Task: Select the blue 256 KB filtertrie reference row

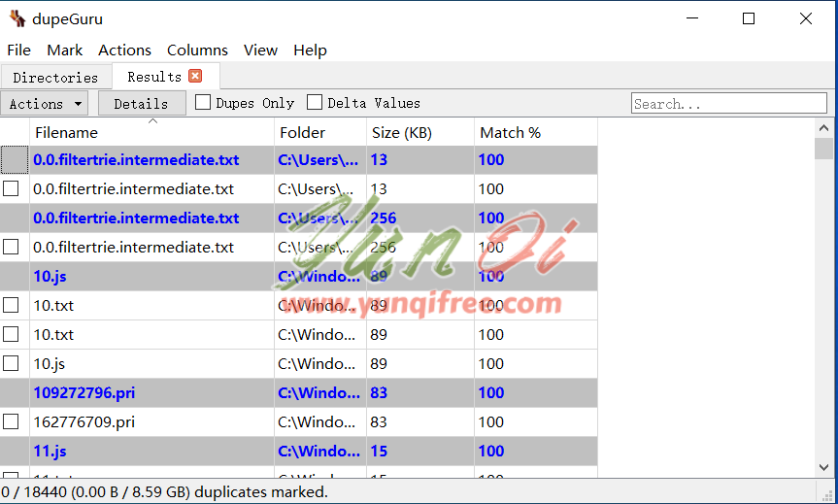Action: pos(299,218)
